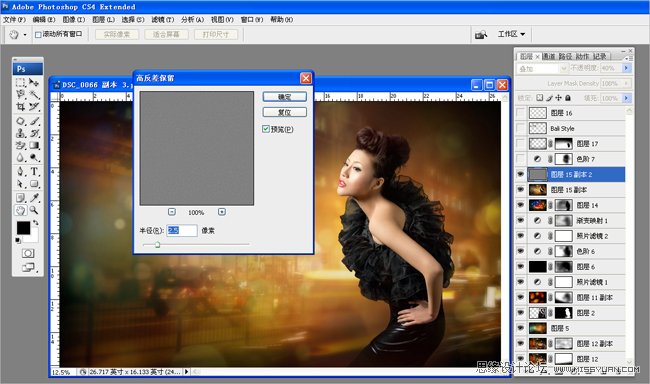Viewport: 650px width, 384px height.
Task: Open the 编辑 menu
Action: pyautogui.click(x=44, y=19)
